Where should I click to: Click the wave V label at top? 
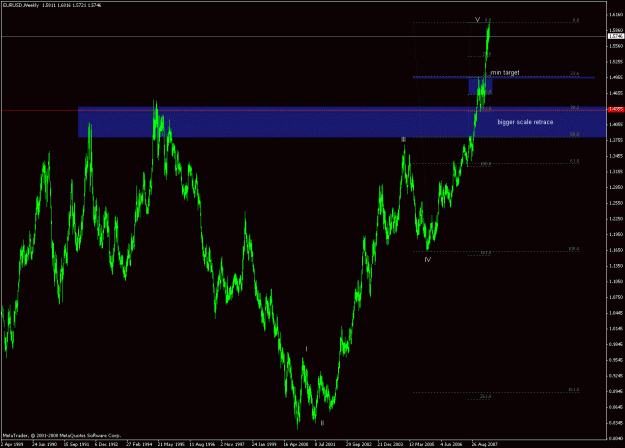tap(477, 20)
